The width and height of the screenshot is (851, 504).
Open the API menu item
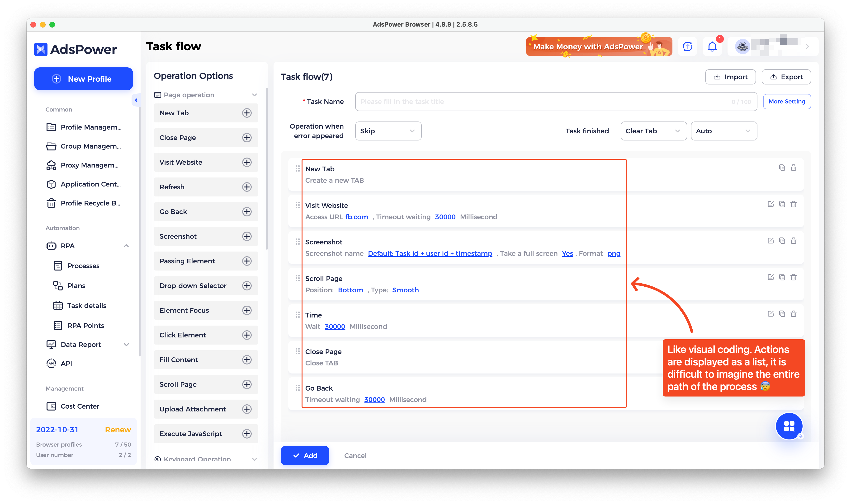[59, 363]
